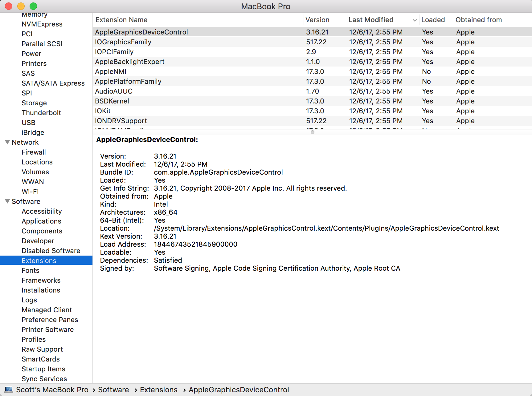This screenshot has width=532, height=396.
Task: Select Applications in the sidebar
Action: pos(41,221)
